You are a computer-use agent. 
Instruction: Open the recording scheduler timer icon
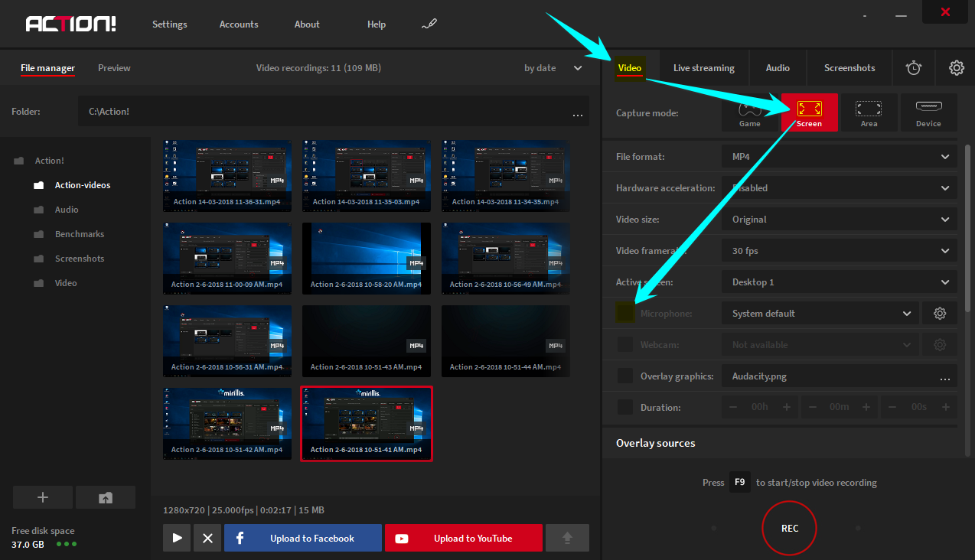(x=913, y=67)
